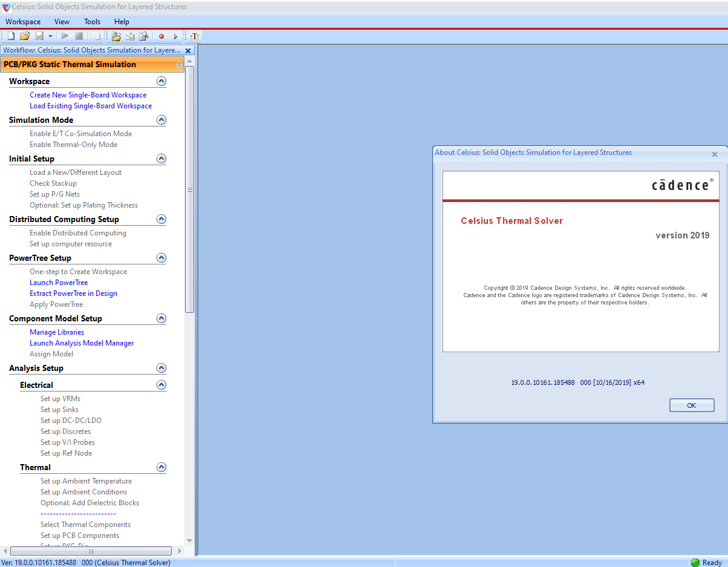Click the Set up VRMs entry
The image size is (728, 567).
coord(60,399)
